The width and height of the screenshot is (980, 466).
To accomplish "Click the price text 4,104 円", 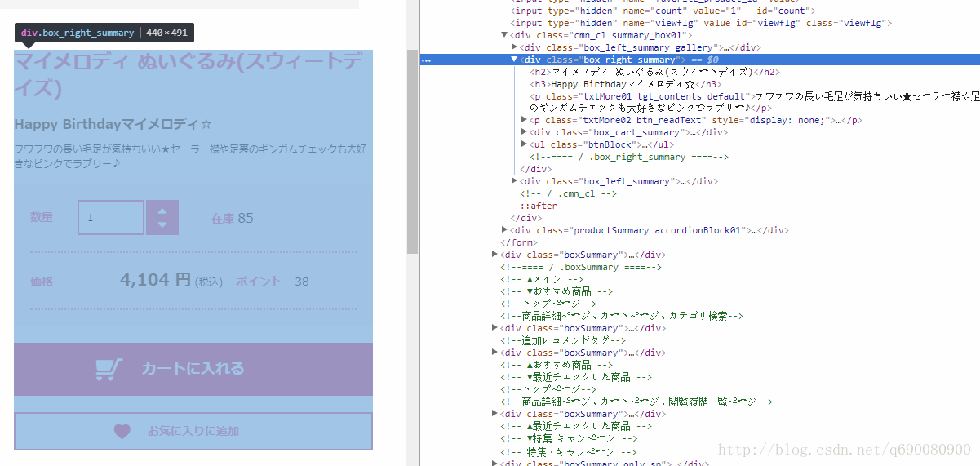I will (x=155, y=281).
